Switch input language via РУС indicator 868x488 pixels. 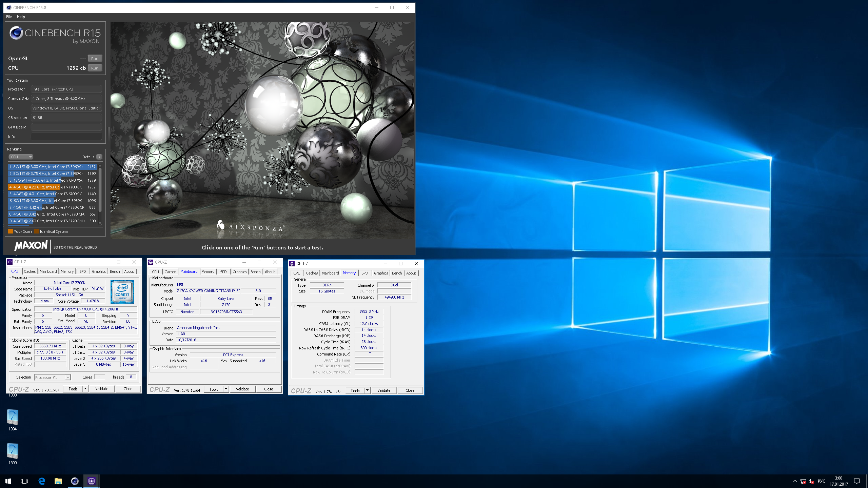[x=822, y=481]
